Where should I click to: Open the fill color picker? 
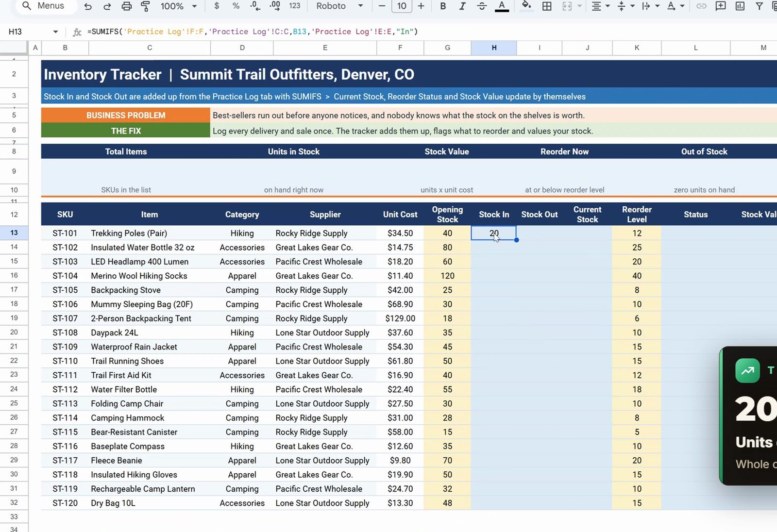tap(526, 6)
